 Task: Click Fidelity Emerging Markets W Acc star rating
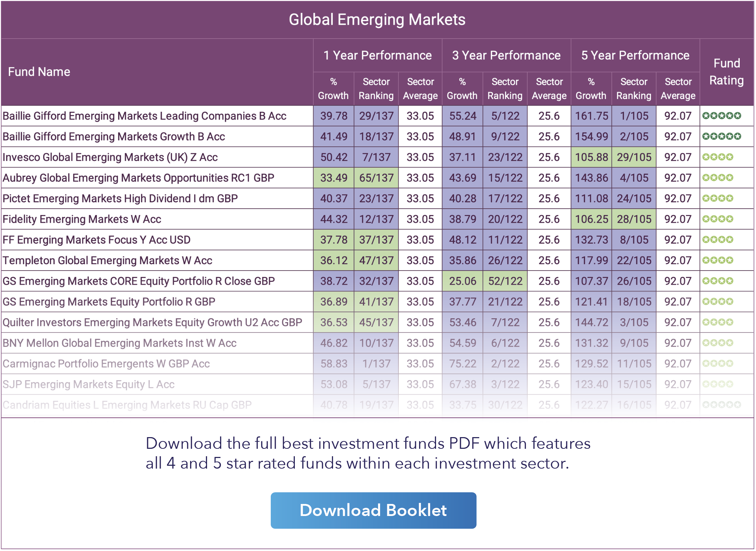point(717,219)
